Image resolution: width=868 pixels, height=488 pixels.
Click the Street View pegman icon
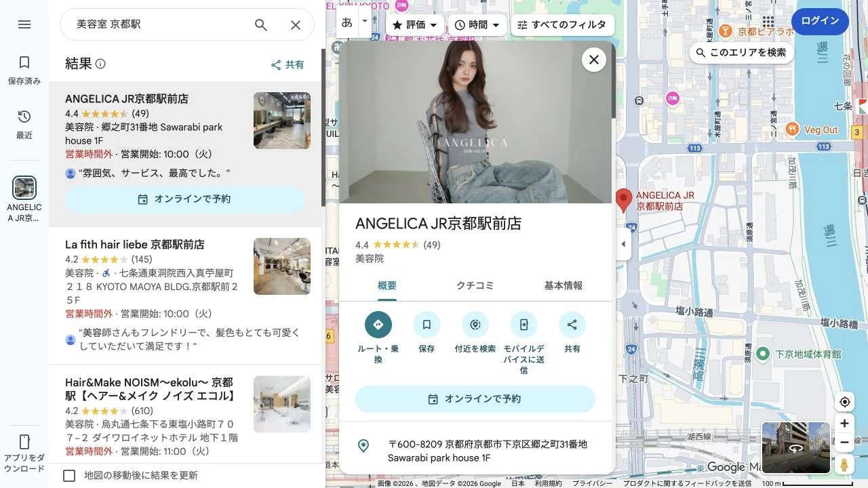[844, 465]
